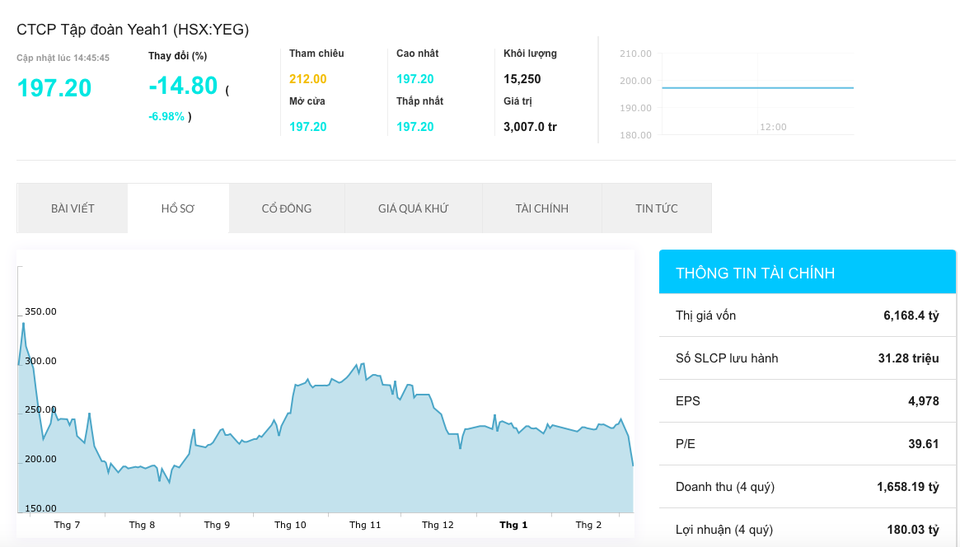Click the profit value 180.03 tỷ

[x=913, y=530]
